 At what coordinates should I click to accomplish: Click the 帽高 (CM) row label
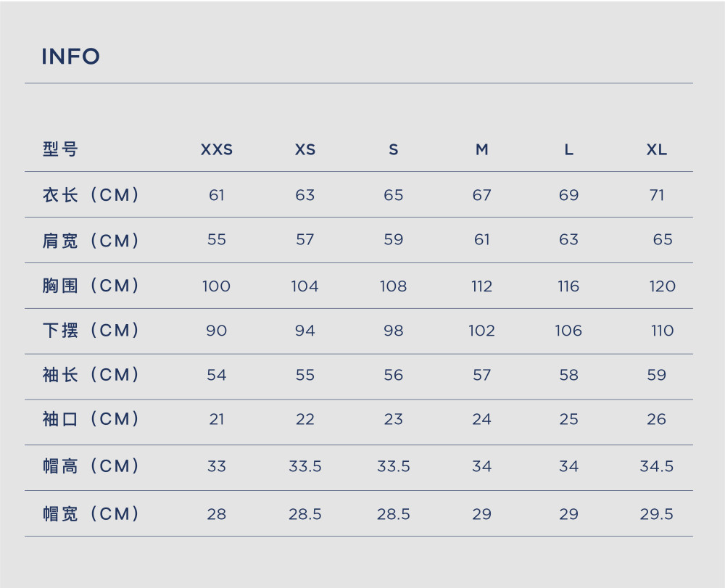point(91,465)
